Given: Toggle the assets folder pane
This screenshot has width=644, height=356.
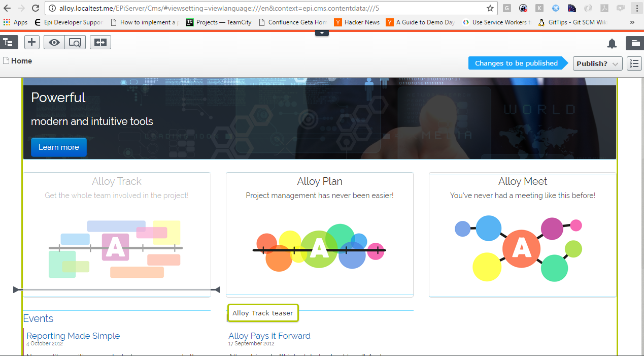Looking at the screenshot, I should tap(634, 43).
